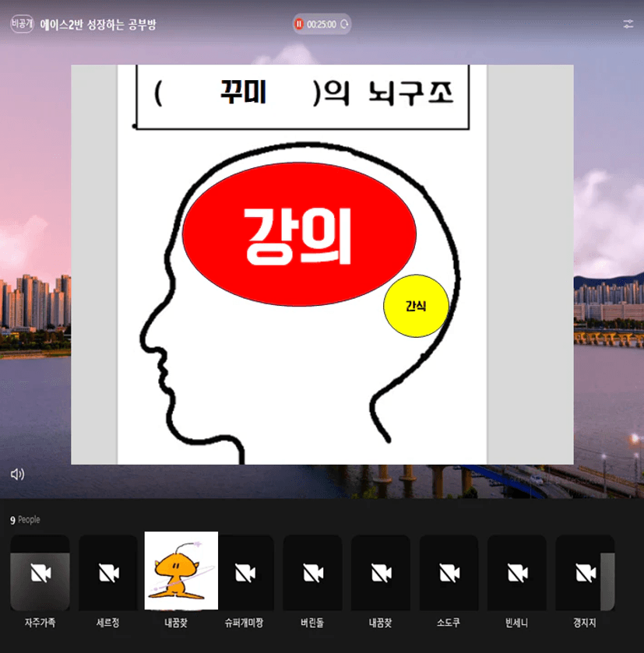Select the camera-off 내꿈찾 tile next to 소도쿠

point(381,573)
